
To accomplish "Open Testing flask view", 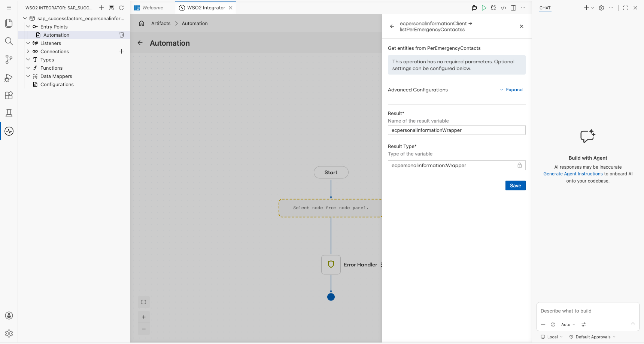I will click(x=9, y=113).
